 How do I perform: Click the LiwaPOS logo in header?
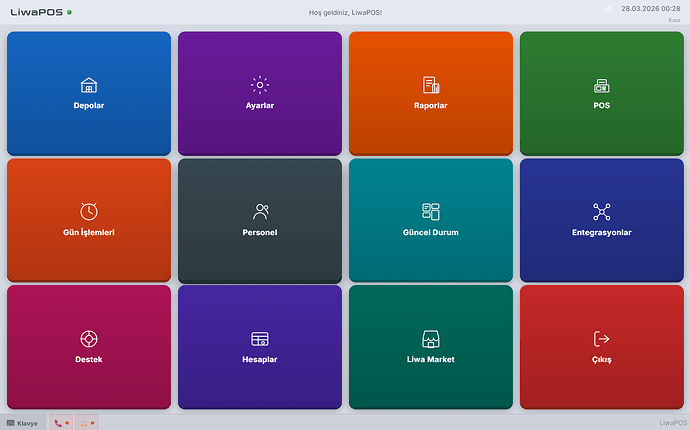35,12
